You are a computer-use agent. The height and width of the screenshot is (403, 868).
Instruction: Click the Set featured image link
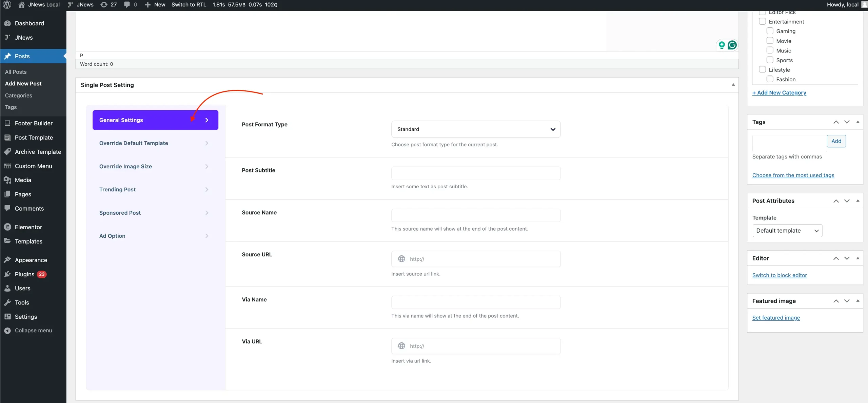pyautogui.click(x=776, y=318)
